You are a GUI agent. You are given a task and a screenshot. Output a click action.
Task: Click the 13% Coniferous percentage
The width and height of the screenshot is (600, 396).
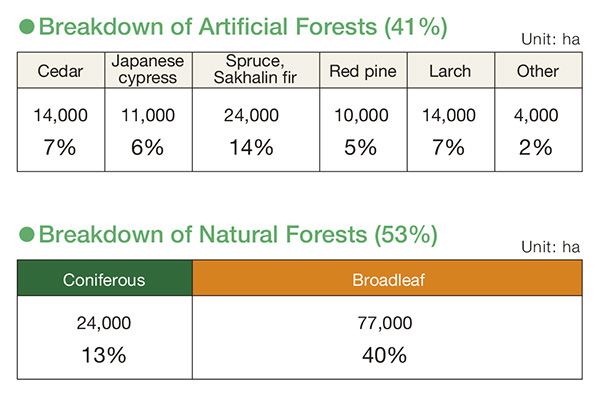[x=104, y=355]
